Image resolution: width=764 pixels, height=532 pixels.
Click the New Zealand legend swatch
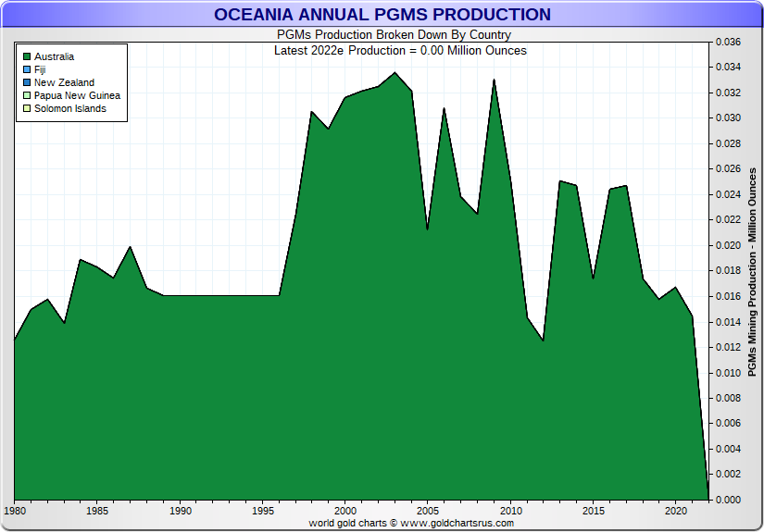[x=27, y=82]
